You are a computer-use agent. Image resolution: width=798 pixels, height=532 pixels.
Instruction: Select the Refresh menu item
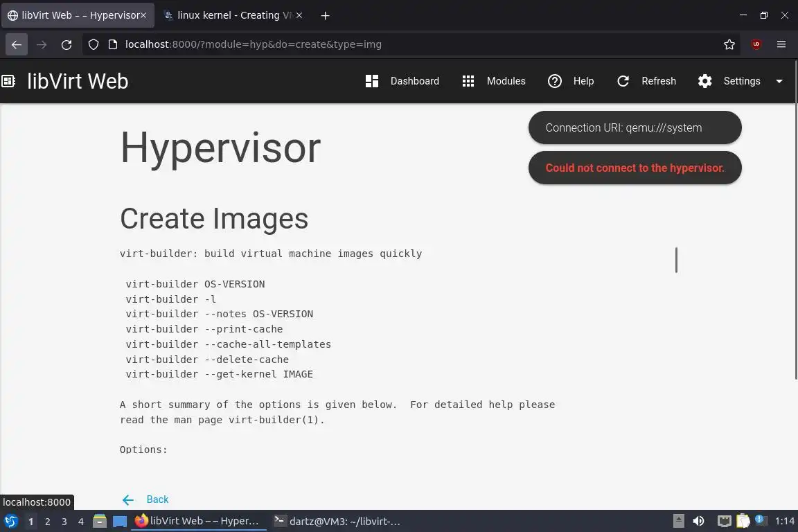pos(659,81)
